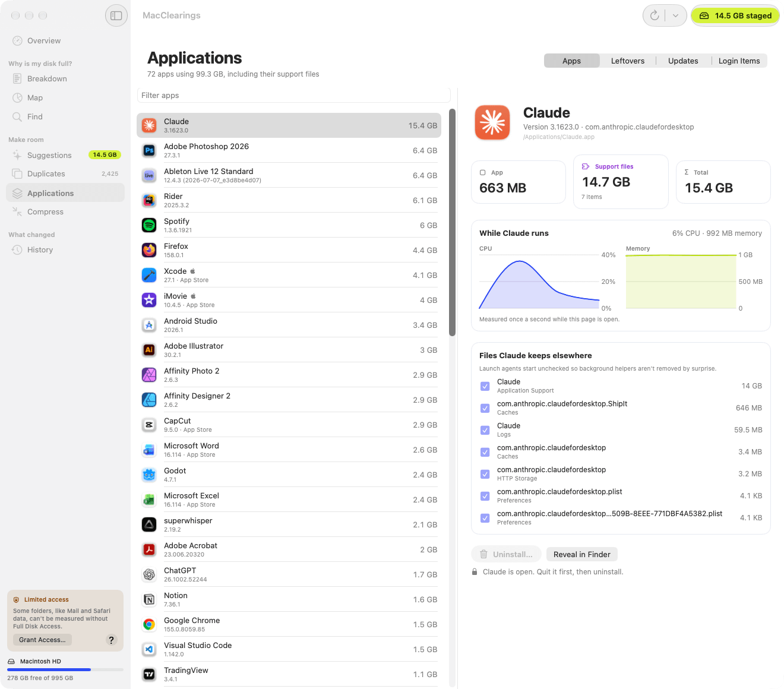
Task: Open Duplicates in the sidebar
Action: click(x=65, y=174)
